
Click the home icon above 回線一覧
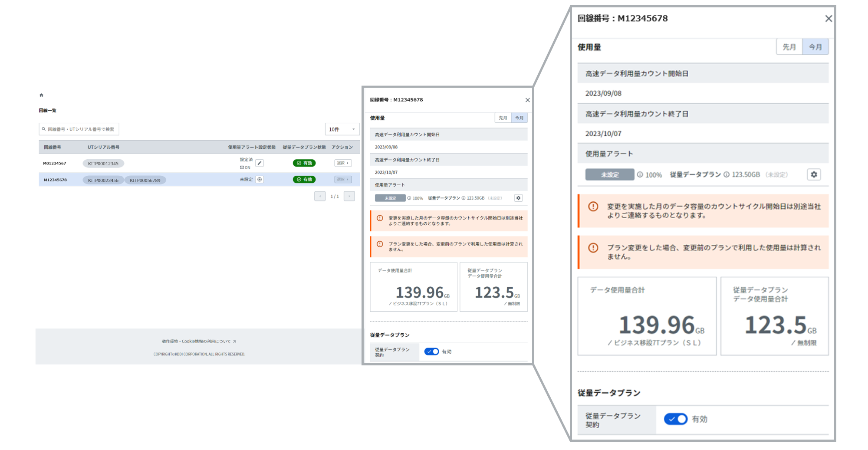tap(42, 95)
